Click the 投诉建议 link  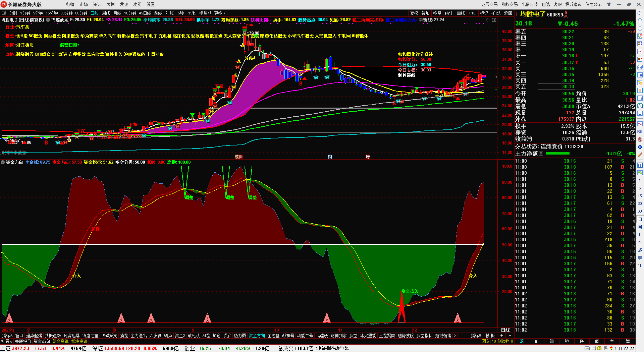point(573,4)
